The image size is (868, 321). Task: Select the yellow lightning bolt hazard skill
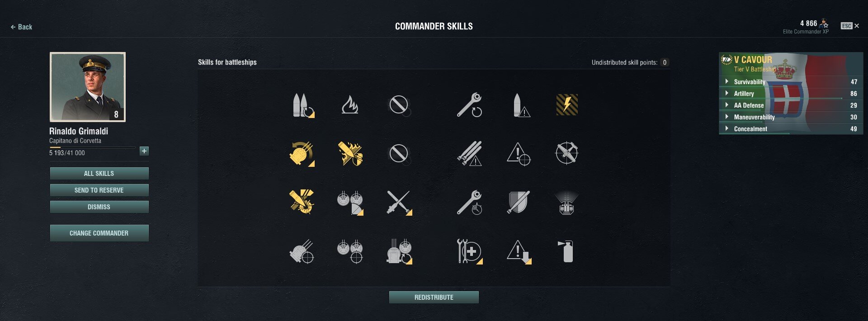tap(567, 104)
